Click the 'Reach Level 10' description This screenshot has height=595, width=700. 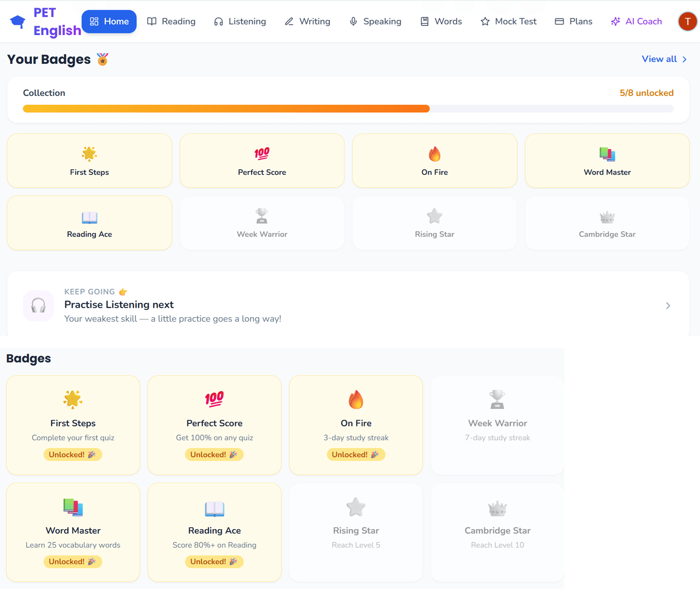pos(497,545)
